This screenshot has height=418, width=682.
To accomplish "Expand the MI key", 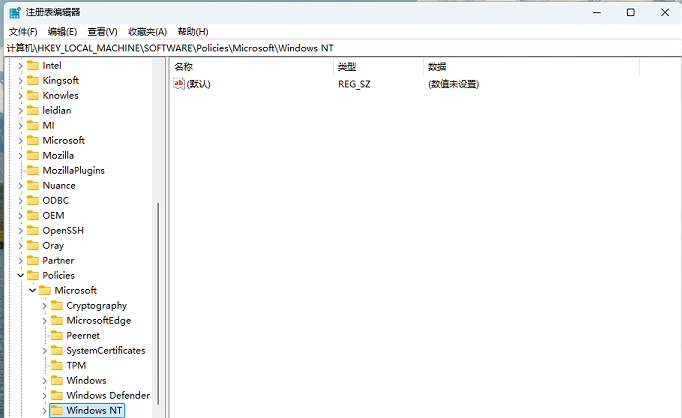I will pyautogui.click(x=20, y=126).
